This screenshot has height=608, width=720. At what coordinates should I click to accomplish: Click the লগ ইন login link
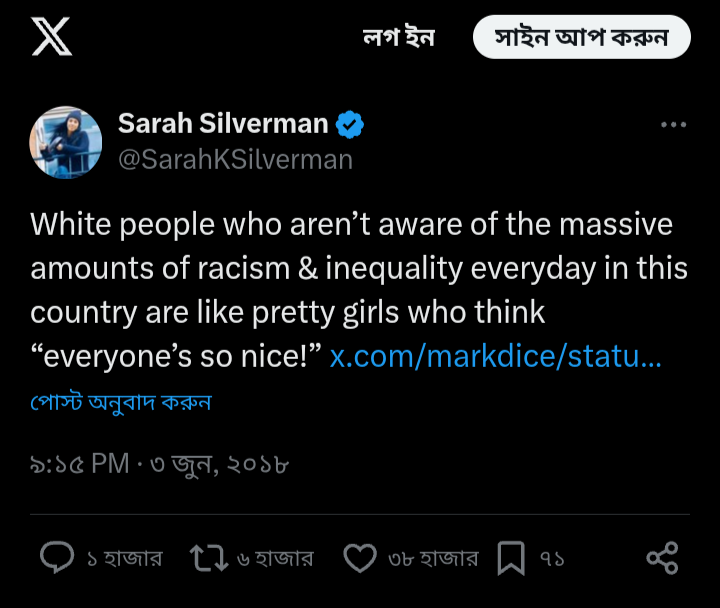click(x=399, y=37)
